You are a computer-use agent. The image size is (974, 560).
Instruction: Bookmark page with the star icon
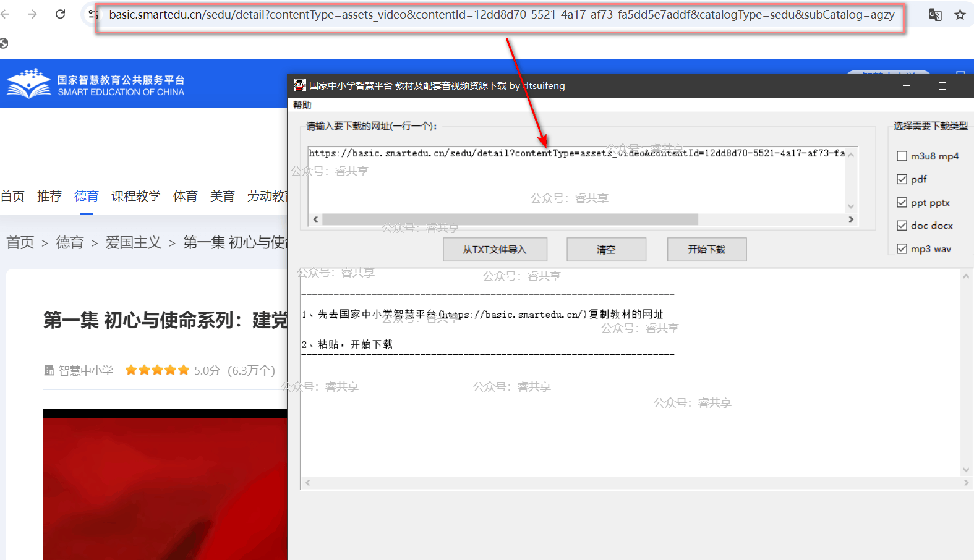(x=960, y=15)
